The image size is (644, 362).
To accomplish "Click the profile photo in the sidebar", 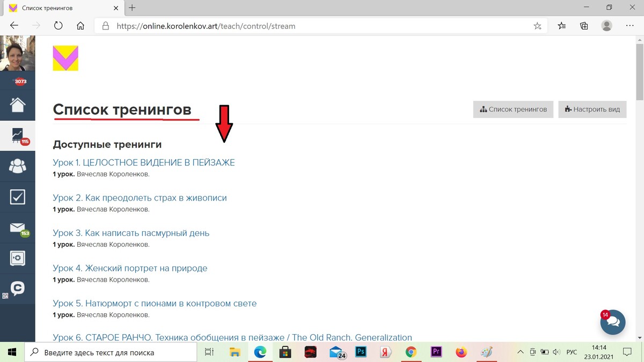I will 17,54.
